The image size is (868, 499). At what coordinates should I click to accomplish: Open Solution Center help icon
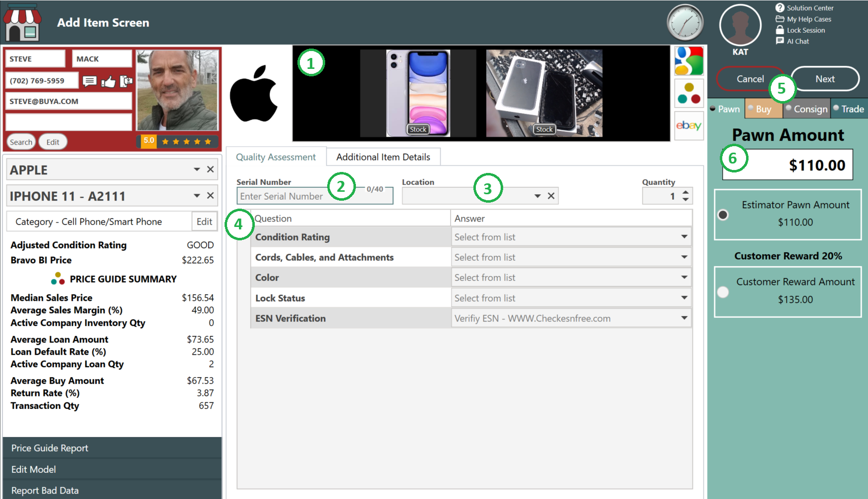click(780, 8)
